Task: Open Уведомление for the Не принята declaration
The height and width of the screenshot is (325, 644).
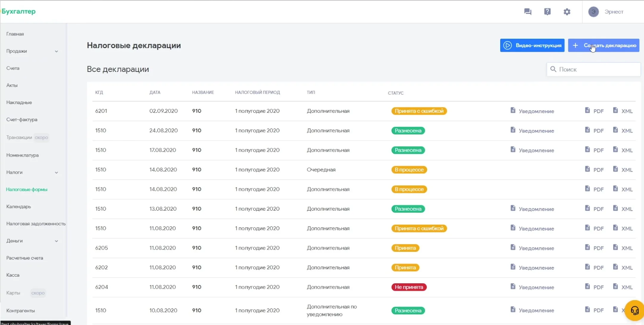Action: pyautogui.click(x=532, y=287)
